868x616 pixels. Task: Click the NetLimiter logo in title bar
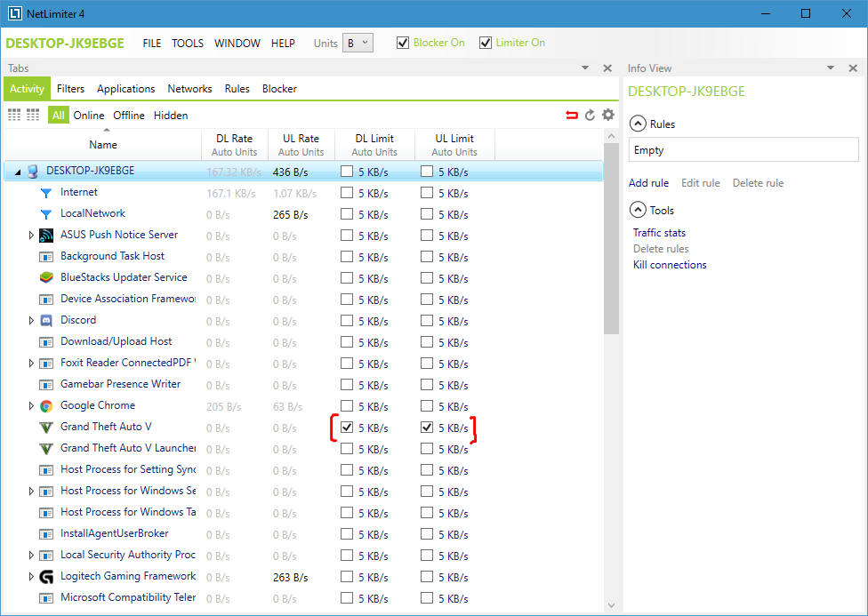click(15, 13)
